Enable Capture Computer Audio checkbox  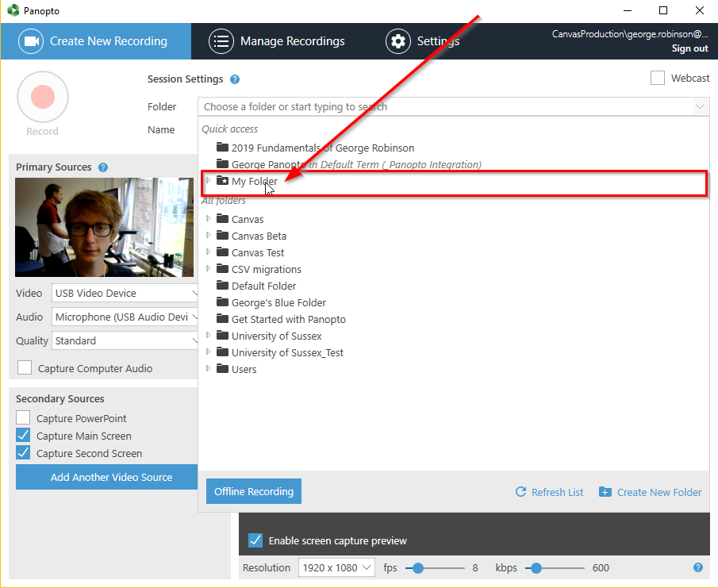click(x=25, y=367)
